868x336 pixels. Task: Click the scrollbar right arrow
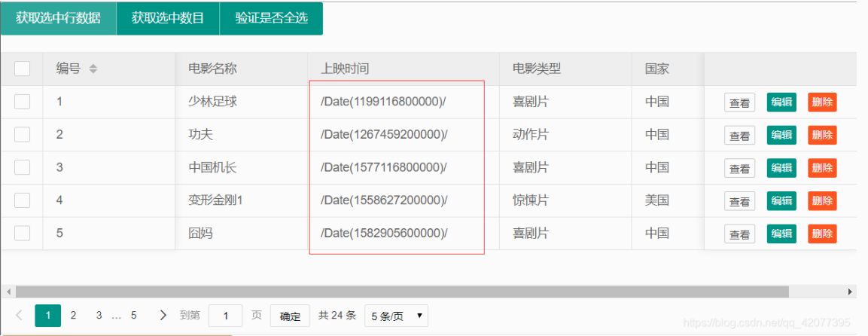tap(850, 291)
